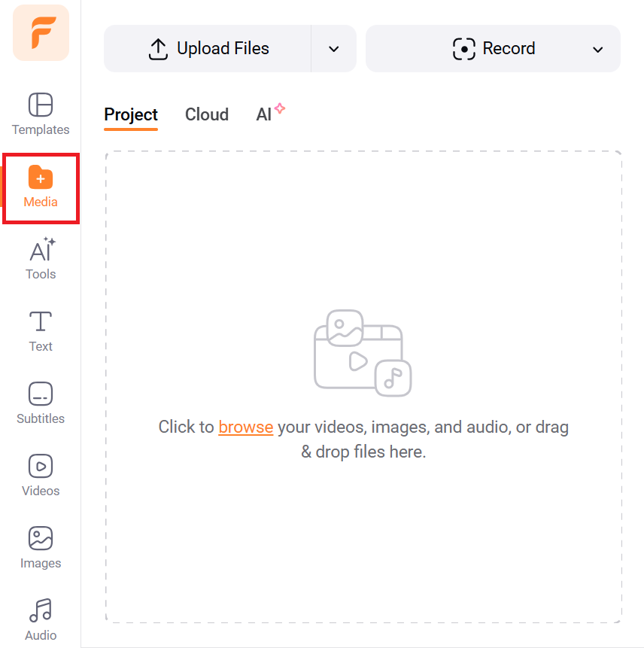This screenshot has height=648, width=644.
Task: Expand the Record options menu
Action: point(598,48)
